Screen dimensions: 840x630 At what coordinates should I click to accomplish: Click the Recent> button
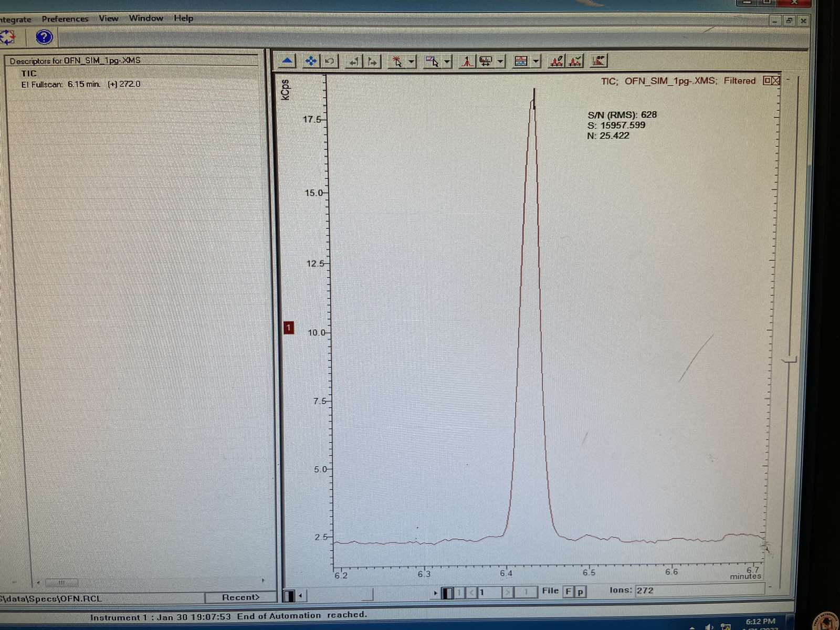tap(240, 597)
